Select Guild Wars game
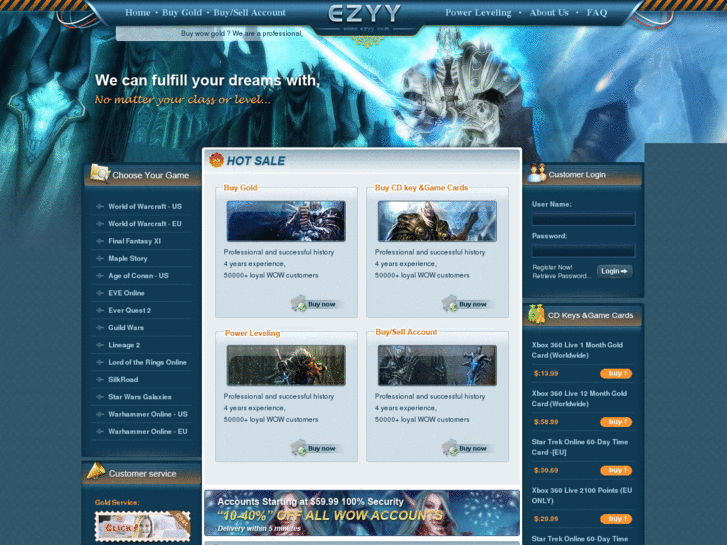 [x=126, y=327]
